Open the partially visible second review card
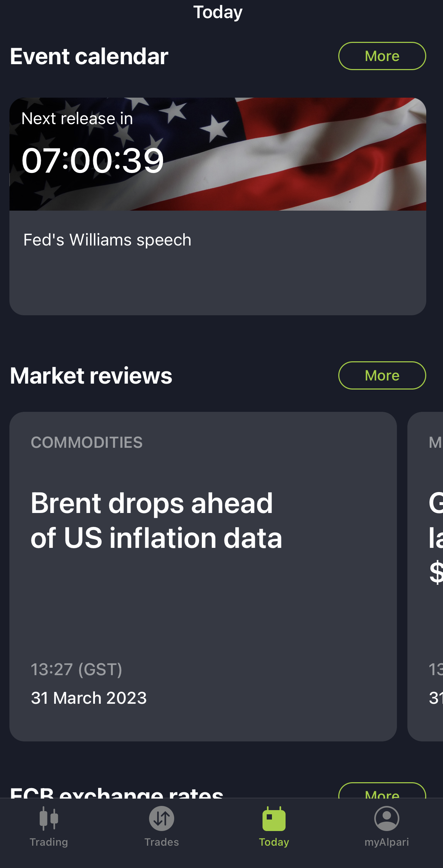Viewport: 443px width, 868px height. coord(425,577)
